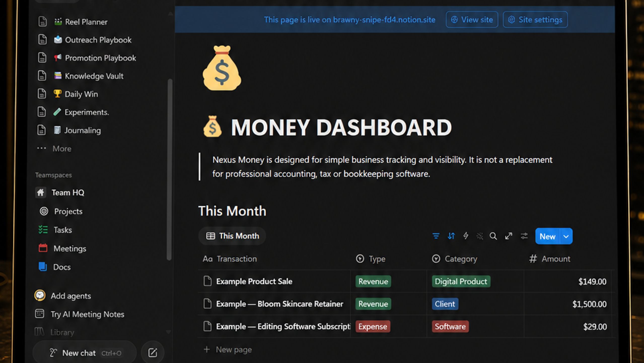Open the view settings sliders icon

pyautogui.click(x=524, y=236)
